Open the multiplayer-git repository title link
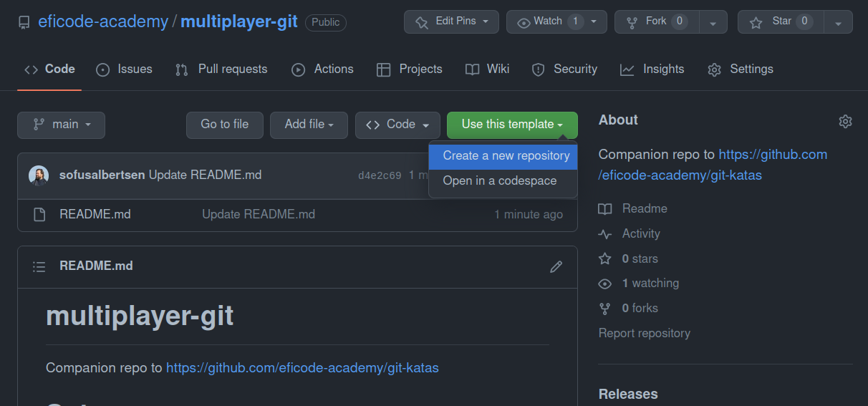This screenshot has width=868, height=406. point(239,21)
